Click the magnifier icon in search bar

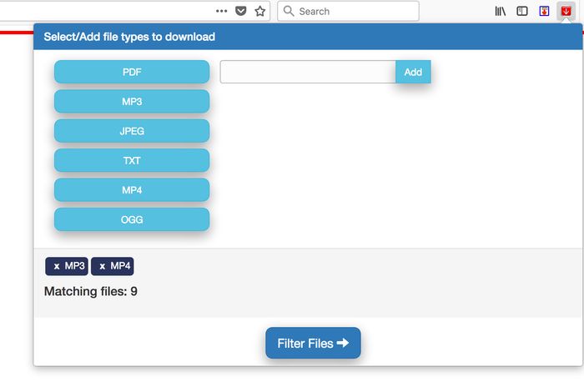289,12
